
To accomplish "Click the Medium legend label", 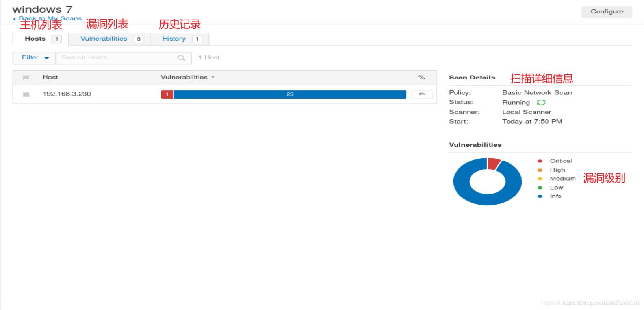I will tap(563, 179).
